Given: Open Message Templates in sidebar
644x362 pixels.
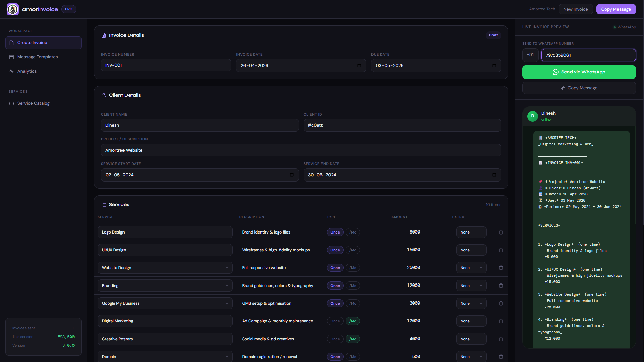Looking at the screenshot, I should (x=38, y=57).
